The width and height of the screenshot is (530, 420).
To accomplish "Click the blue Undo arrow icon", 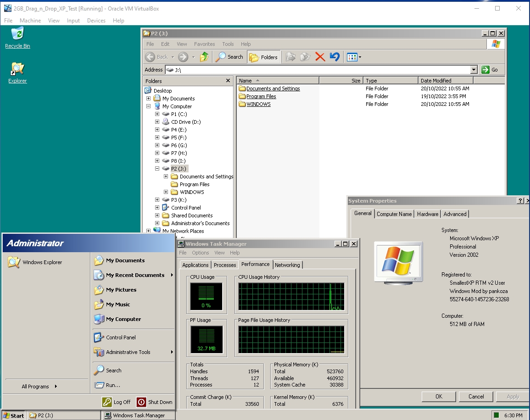I will (335, 57).
